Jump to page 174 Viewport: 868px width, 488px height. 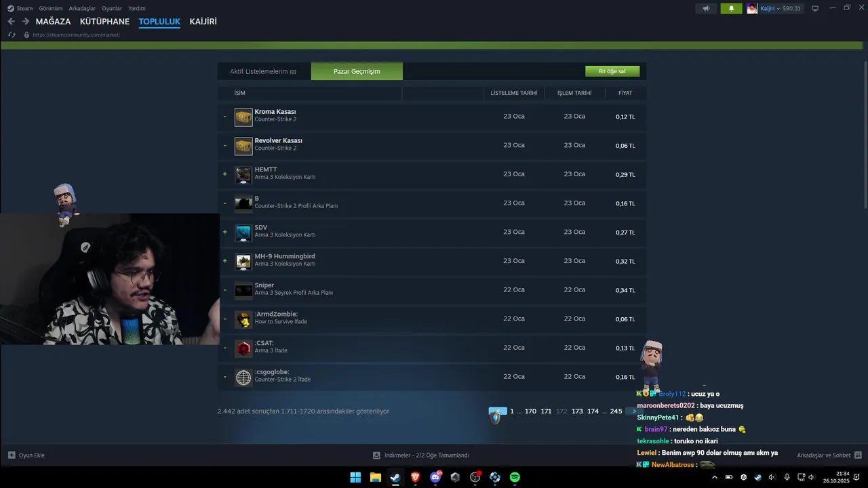[x=593, y=411]
